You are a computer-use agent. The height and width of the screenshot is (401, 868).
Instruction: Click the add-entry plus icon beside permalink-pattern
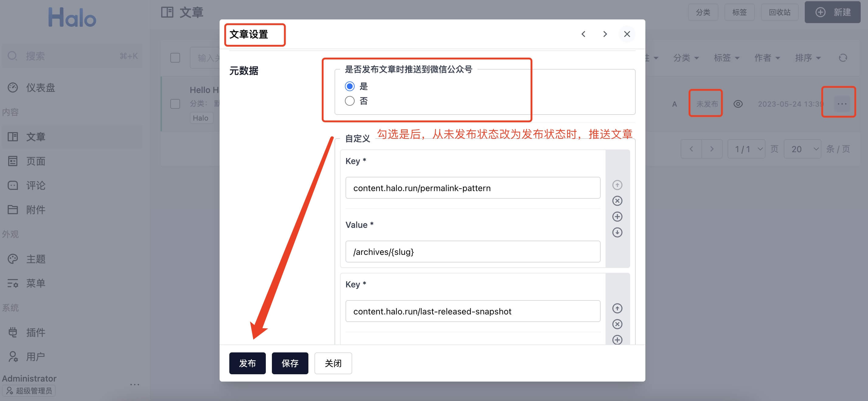tap(617, 217)
